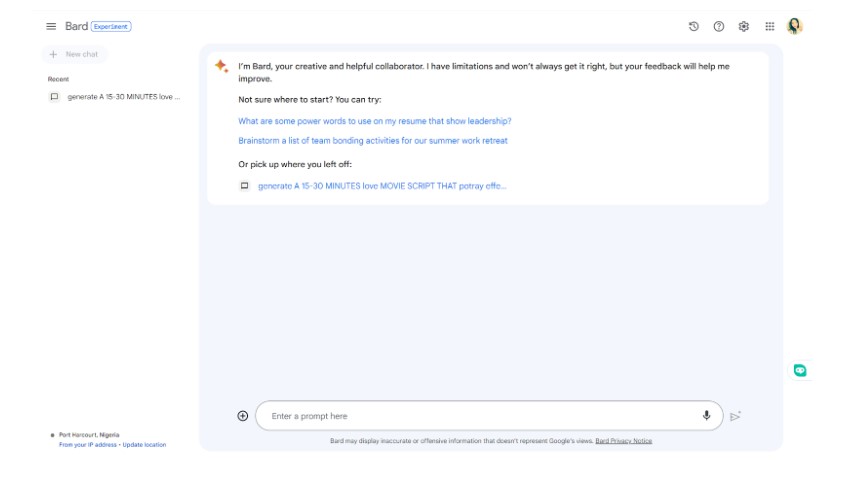Open Bard activity history icon
The width and height of the screenshot is (843, 487).
click(x=693, y=26)
